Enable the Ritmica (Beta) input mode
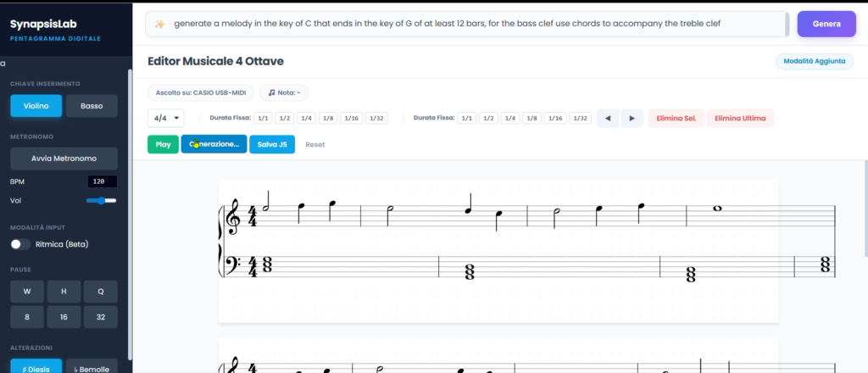 click(20, 244)
